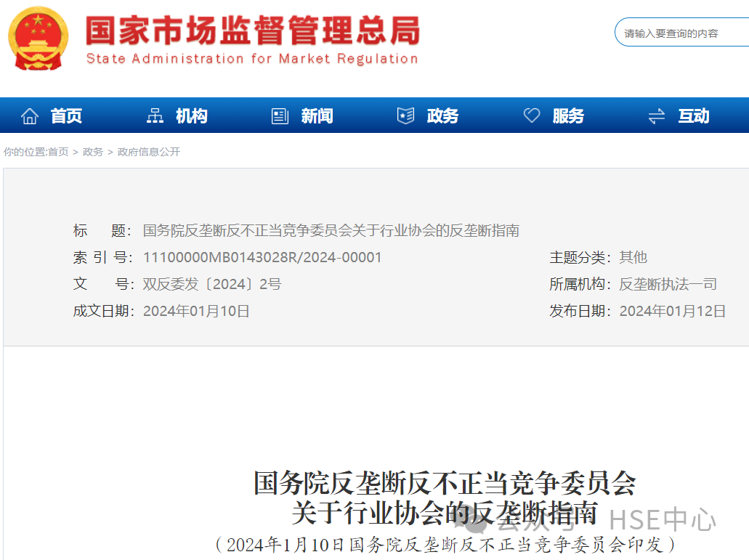Screen dimensions: 749x560
Task: Click the subtitle (2024年1月10日国务院反垄断反不正当竞争委员会印发)
Action: (445, 544)
